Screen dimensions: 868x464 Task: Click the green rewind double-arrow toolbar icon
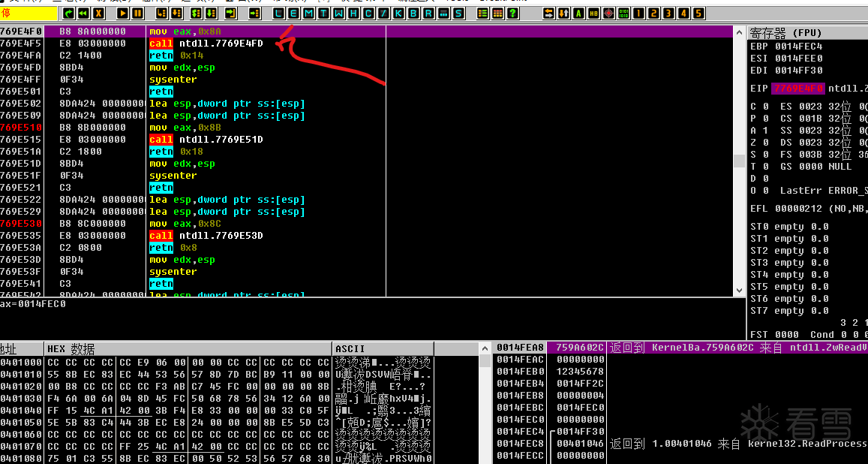click(83, 13)
